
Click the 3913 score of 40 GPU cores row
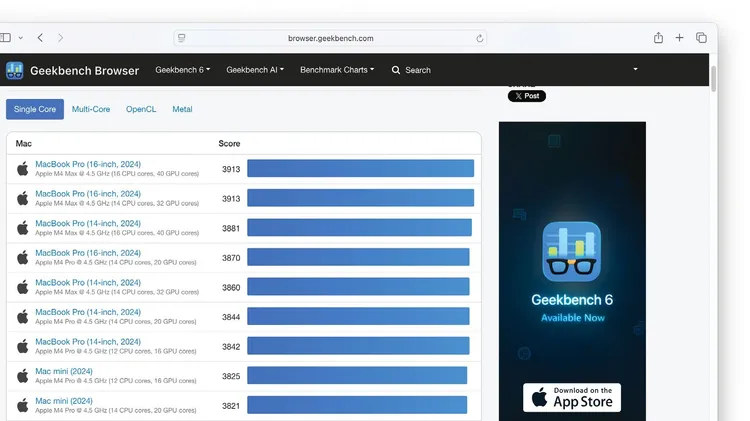point(231,169)
